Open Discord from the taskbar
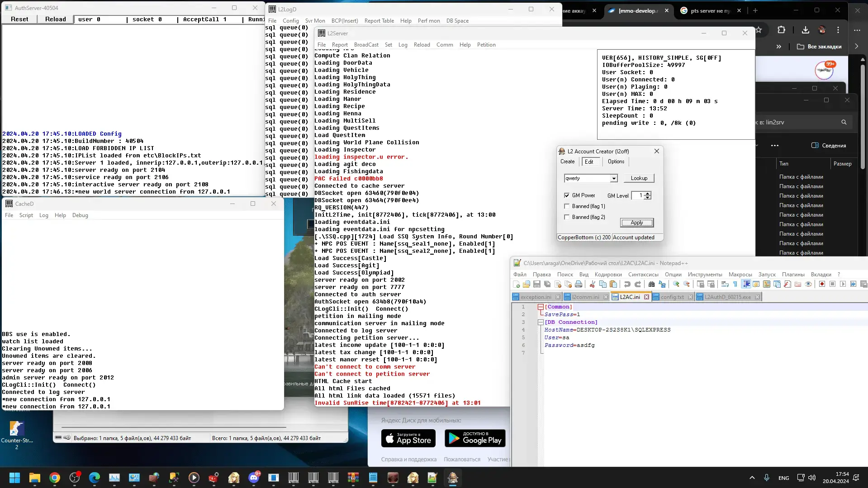868x488 pixels. (x=255, y=478)
